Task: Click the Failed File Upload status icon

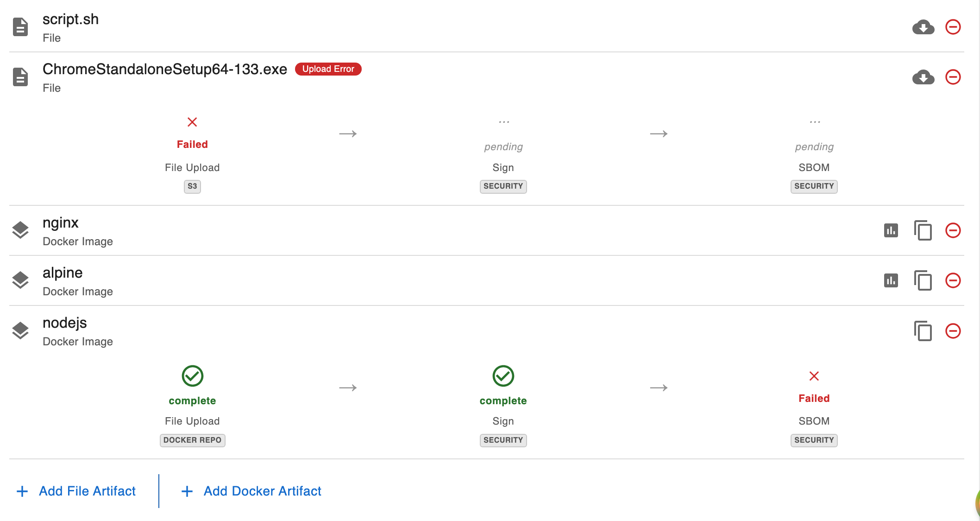Action: (192, 122)
